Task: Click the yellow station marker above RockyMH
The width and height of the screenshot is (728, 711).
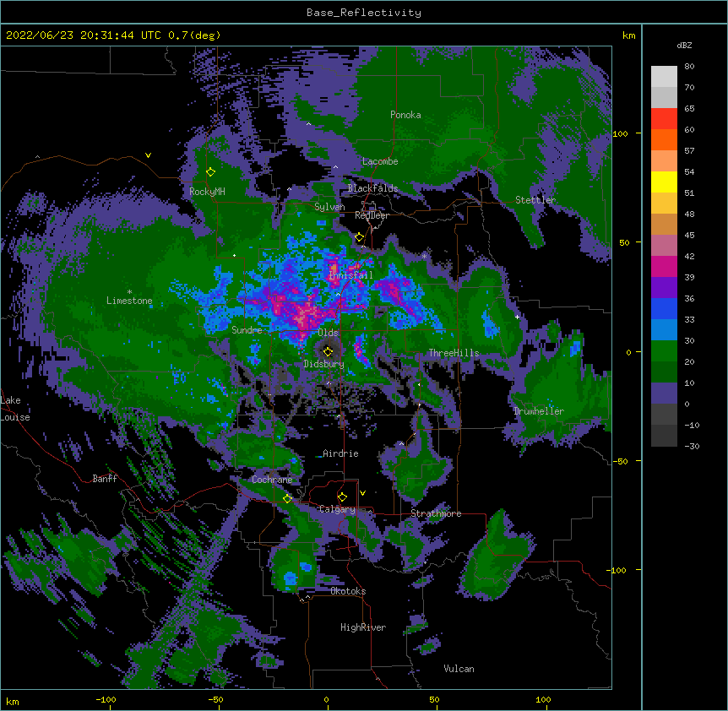Action: coord(210,172)
